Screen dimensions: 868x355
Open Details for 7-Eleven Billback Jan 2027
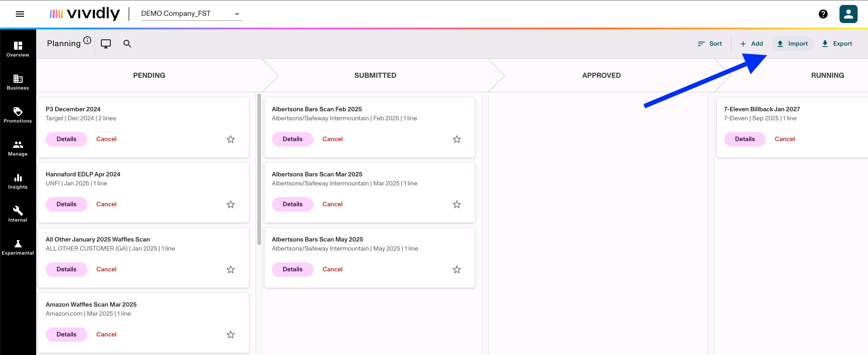pyautogui.click(x=745, y=139)
